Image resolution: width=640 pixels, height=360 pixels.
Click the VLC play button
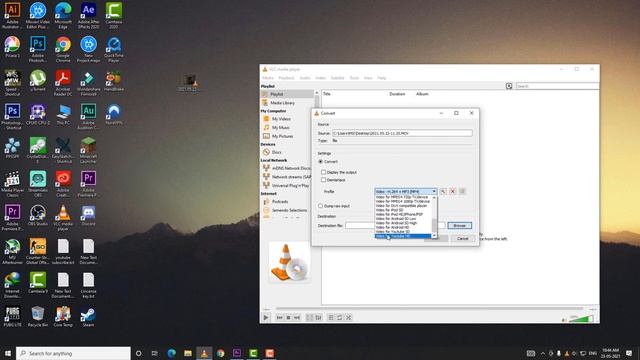(x=266, y=317)
